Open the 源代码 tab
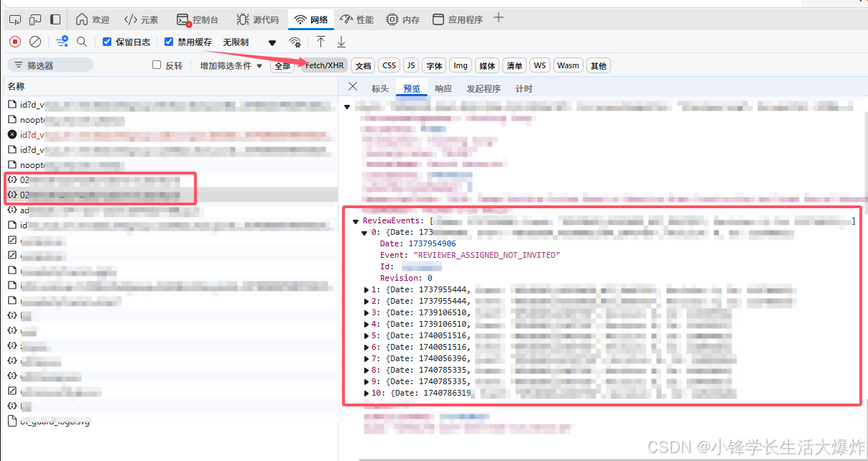This screenshot has width=868, height=461. coord(257,19)
